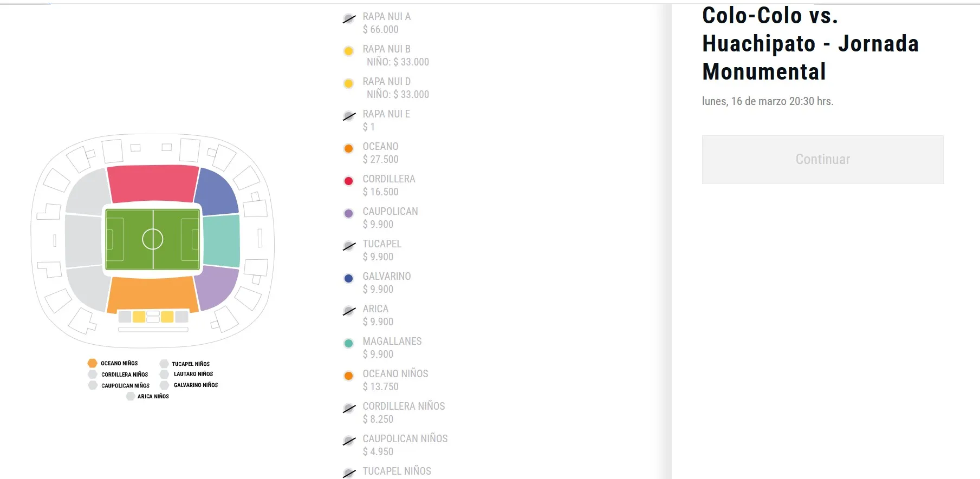
Task: Click the crossed-out TUCAPEL icon
Action: click(x=349, y=246)
